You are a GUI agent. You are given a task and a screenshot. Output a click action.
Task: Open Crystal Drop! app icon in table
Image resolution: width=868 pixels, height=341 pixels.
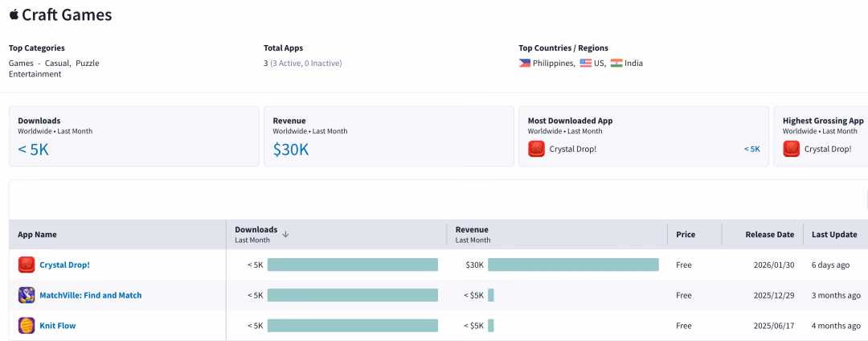(x=27, y=265)
